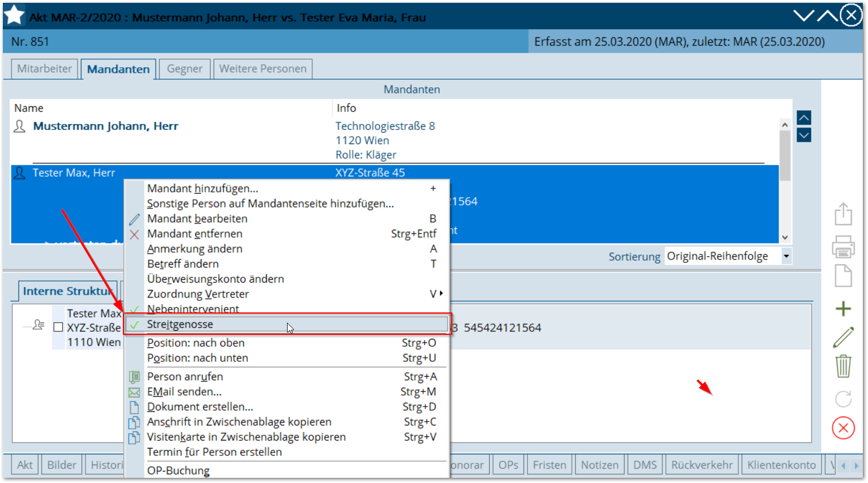This screenshot has width=868, height=483.
Task: Click the Name column header
Action: [x=171, y=108]
